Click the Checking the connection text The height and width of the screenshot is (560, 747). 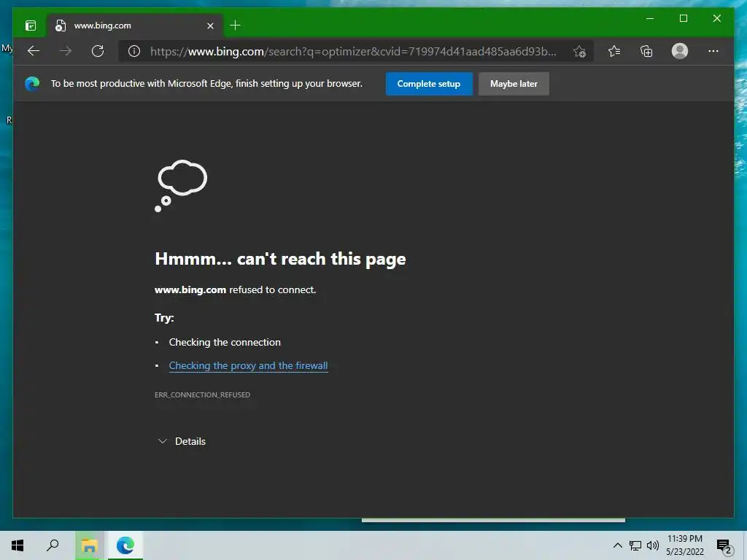225,343
